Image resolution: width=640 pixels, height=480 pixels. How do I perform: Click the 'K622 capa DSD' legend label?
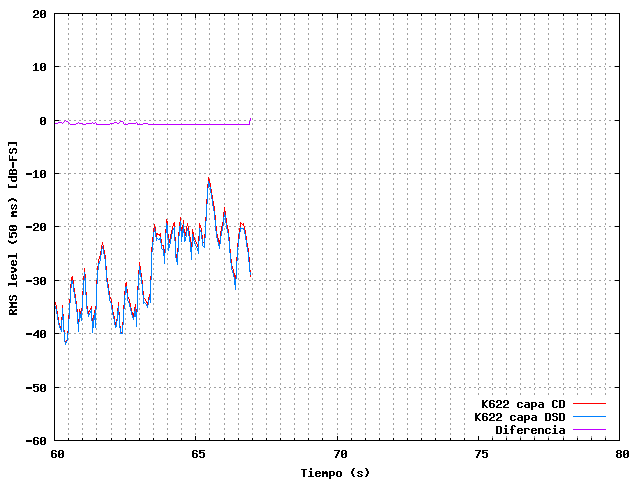coord(520,417)
